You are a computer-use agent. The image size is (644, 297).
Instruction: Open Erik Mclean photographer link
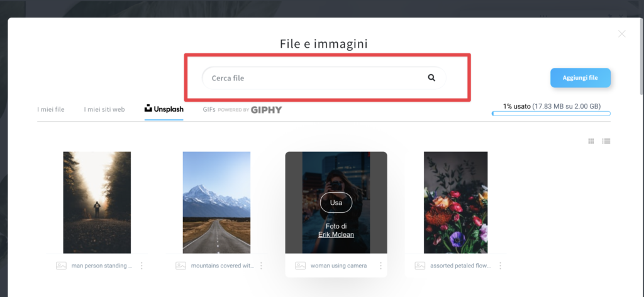pos(336,235)
